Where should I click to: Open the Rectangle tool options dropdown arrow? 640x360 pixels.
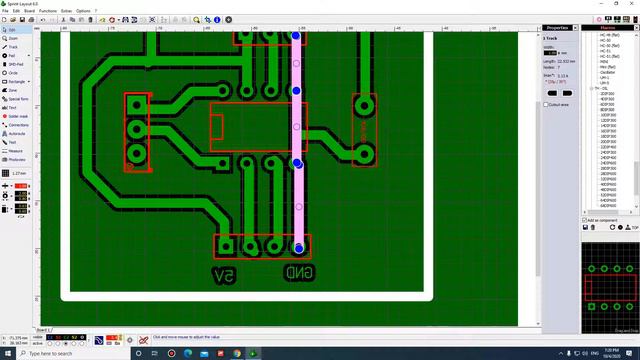[29, 82]
